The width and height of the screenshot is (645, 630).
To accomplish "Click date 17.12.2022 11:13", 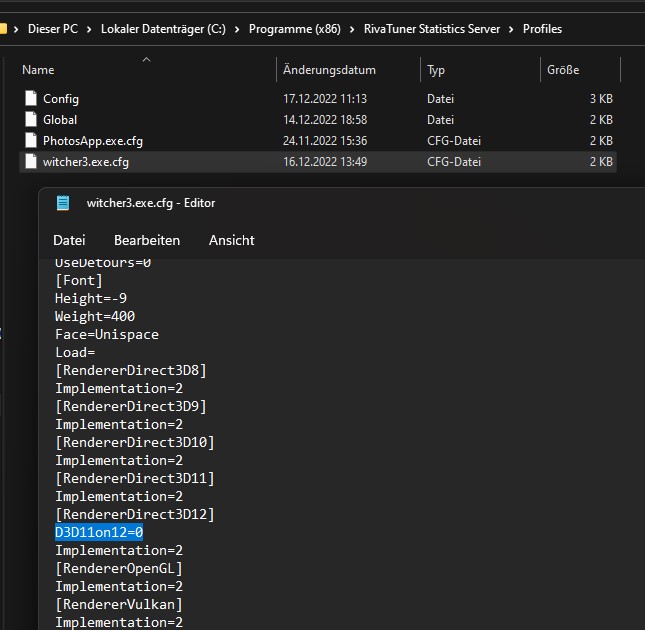I will pos(325,99).
